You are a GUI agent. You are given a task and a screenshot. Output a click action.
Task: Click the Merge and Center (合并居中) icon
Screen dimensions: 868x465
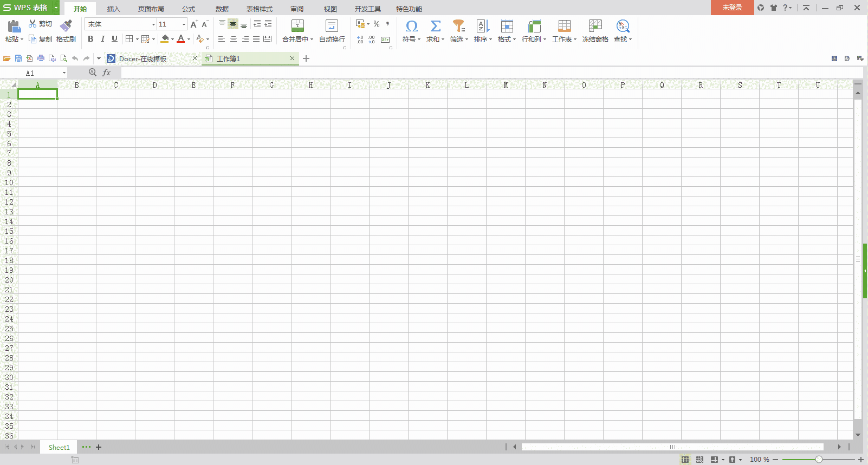[297, 26]
